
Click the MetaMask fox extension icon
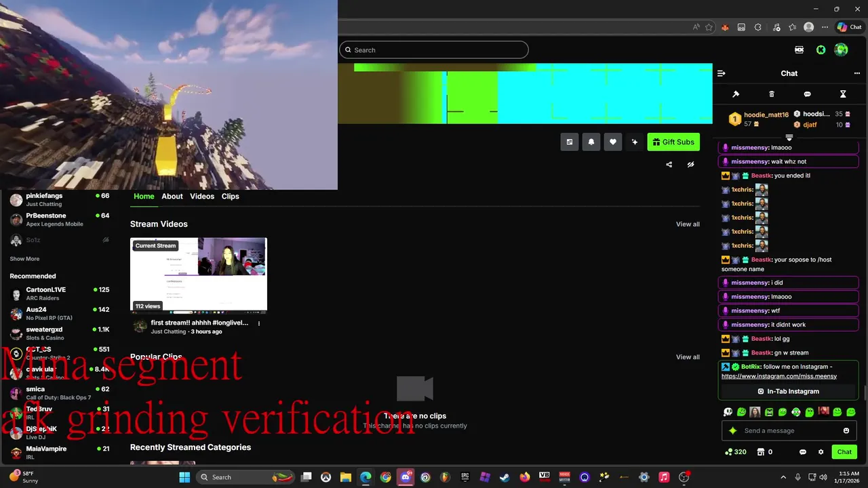[725, 27]
